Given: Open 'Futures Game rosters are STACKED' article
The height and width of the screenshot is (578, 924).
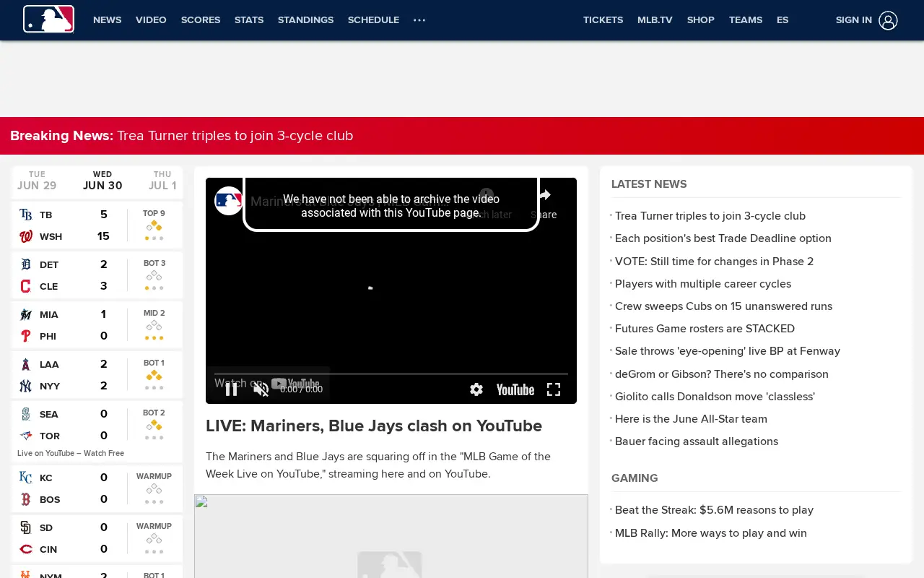Looking at the screenshot, I should click(705, 329).
